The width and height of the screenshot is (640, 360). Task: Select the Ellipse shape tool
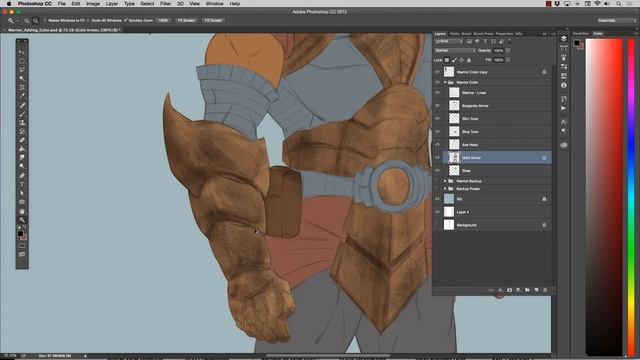pos(22,202)
